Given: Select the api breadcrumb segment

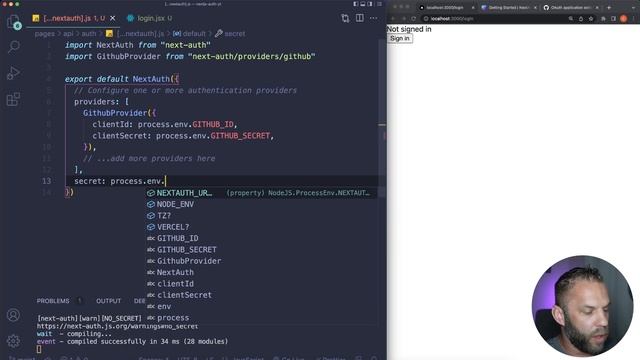Looking at the screenshot, I should click(x=68, y=34).
